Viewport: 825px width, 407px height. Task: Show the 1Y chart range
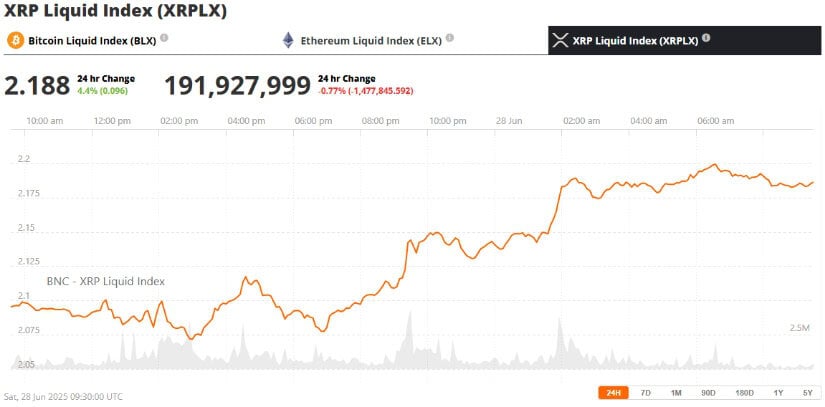click(x=778, y=392)
